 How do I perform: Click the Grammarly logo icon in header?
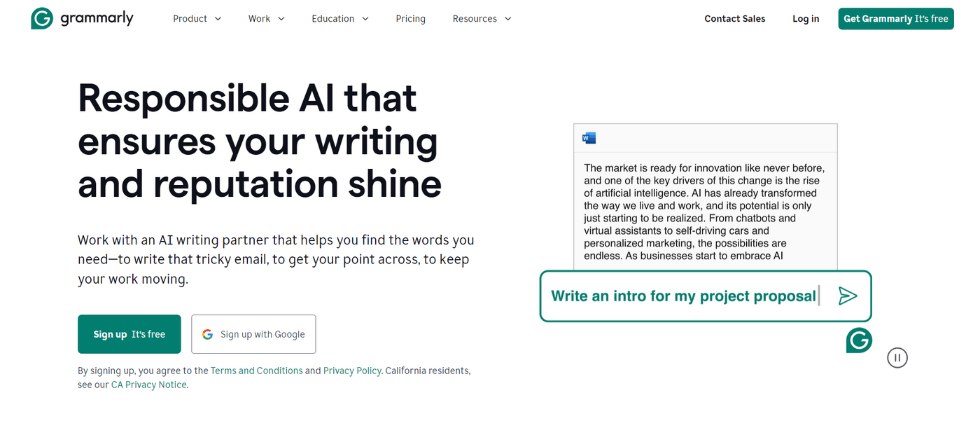tap(42, 19)
